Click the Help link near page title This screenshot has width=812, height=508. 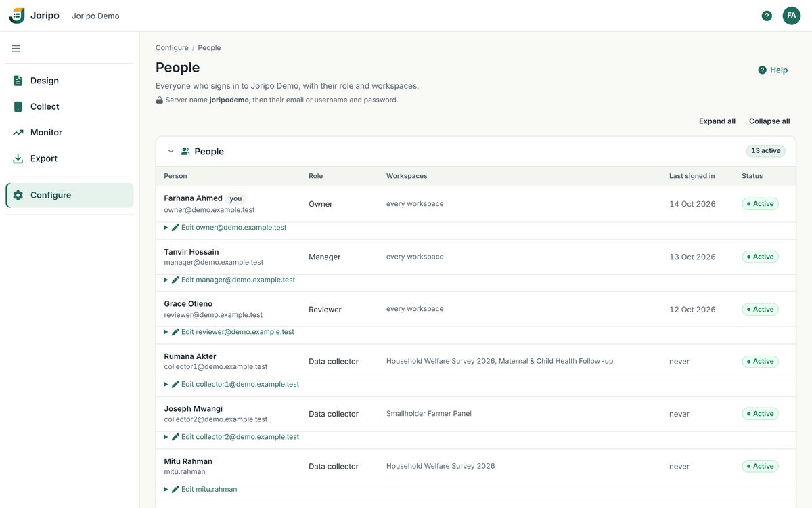pyautogui.click(x=773, y=70)
